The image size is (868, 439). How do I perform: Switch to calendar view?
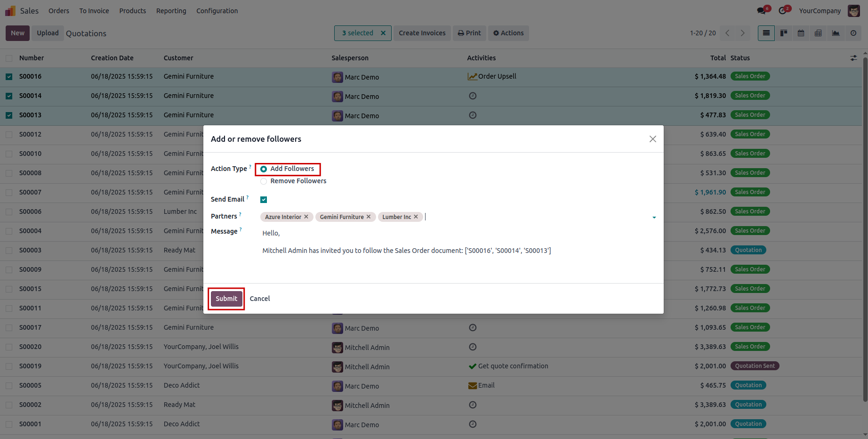coord(801,33)
